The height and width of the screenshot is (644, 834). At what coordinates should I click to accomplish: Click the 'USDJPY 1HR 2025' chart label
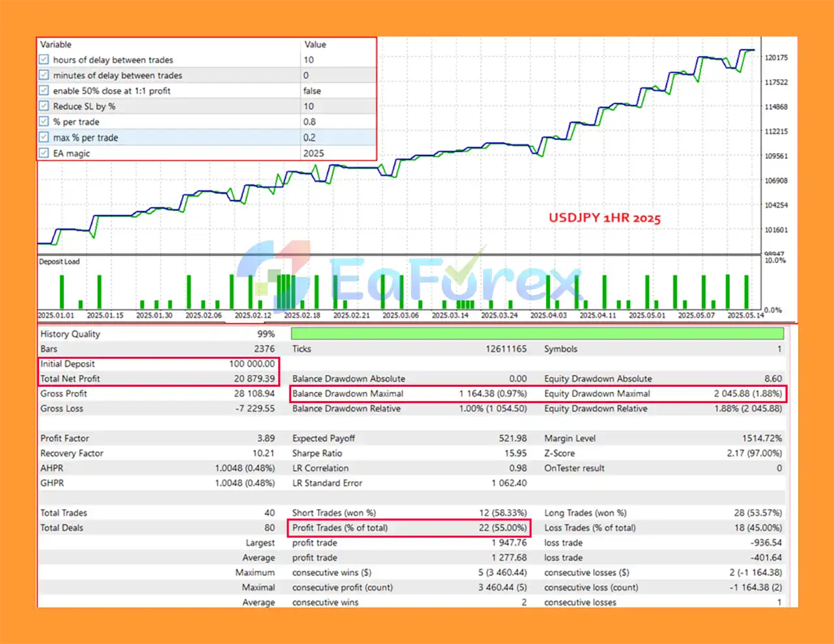604,217
